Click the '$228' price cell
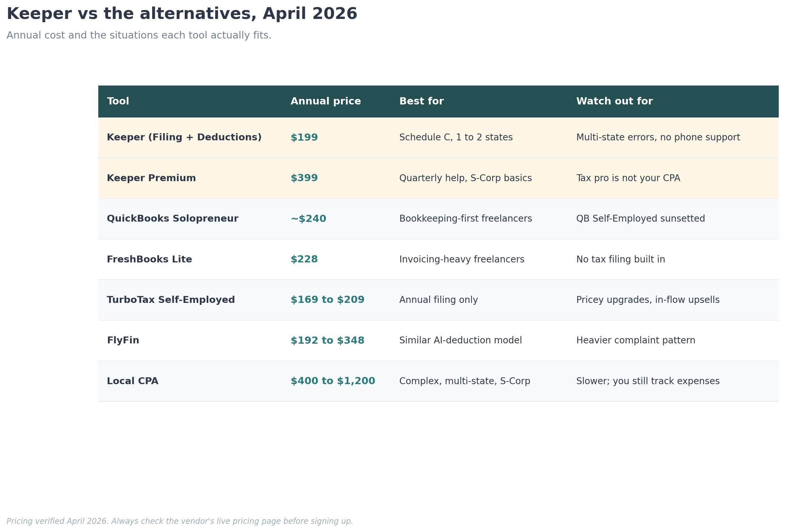The height and width of the screenshot is (532, 799). pyautogui.click(x=304, y=259)
